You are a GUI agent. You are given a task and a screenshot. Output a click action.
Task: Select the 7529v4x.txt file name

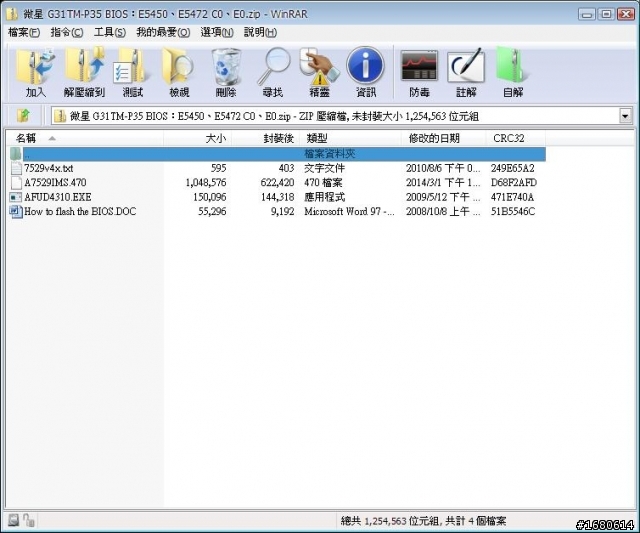tap(49, 168)
